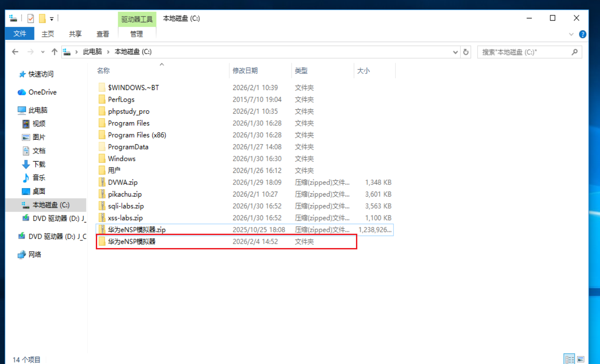The width and height of the screenshot is (600, 364).
Task: Open the 文件 ribbon tab
Action: pos(20,34)
